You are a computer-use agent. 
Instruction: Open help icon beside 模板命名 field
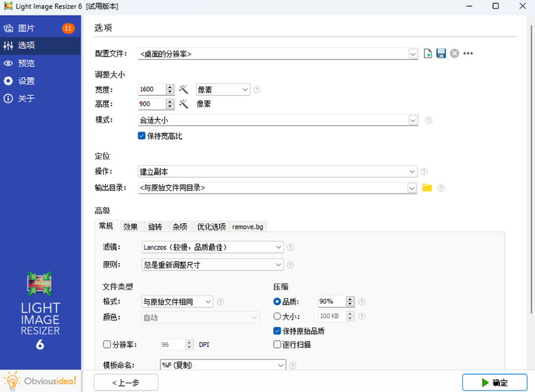pyautogui.click(x=292, y=365)
